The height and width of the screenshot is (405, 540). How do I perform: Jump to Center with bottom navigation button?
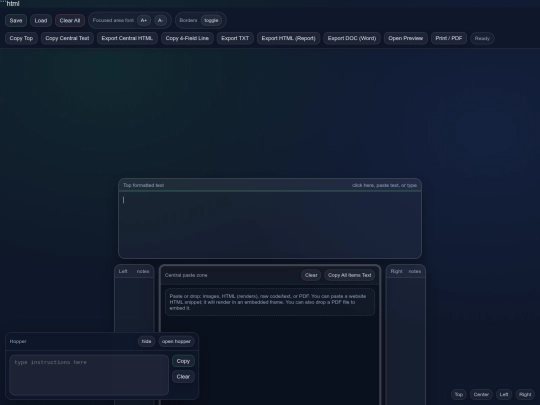(x=481, y=394)
